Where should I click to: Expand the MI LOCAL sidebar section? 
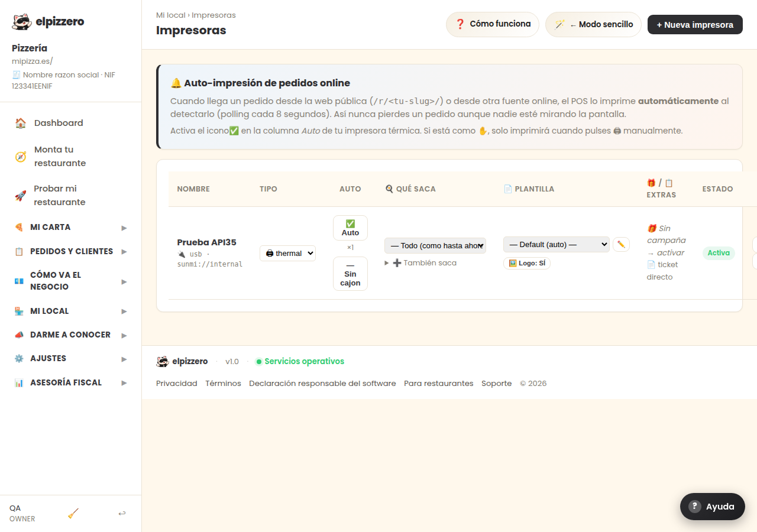[x=71, y=311]
